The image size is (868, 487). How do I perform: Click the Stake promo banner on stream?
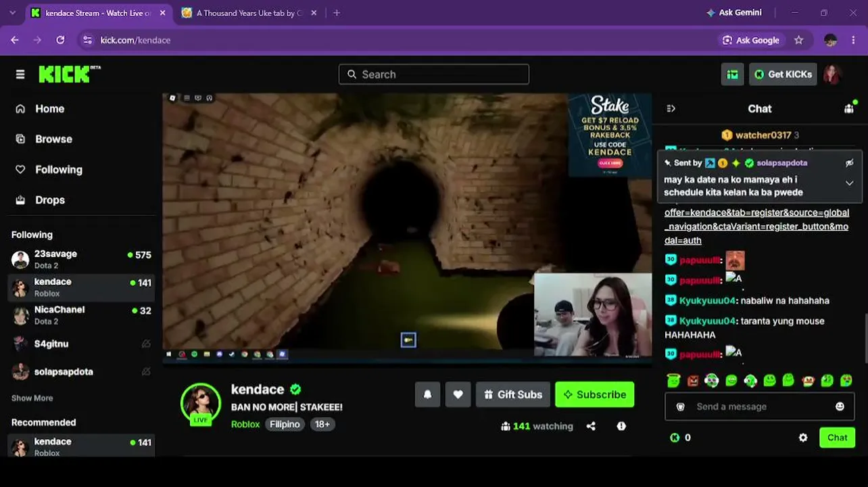tap(610, 135)
